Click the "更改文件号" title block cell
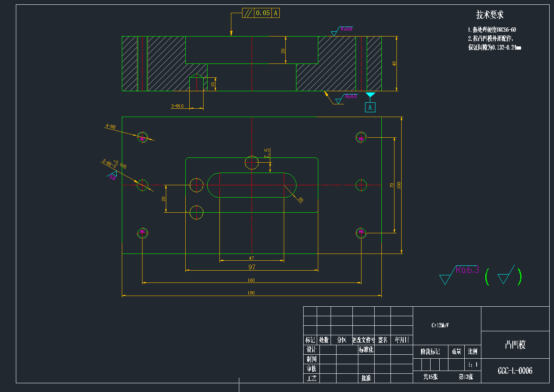This screenshot has height=392, width=554. [364, 340]
